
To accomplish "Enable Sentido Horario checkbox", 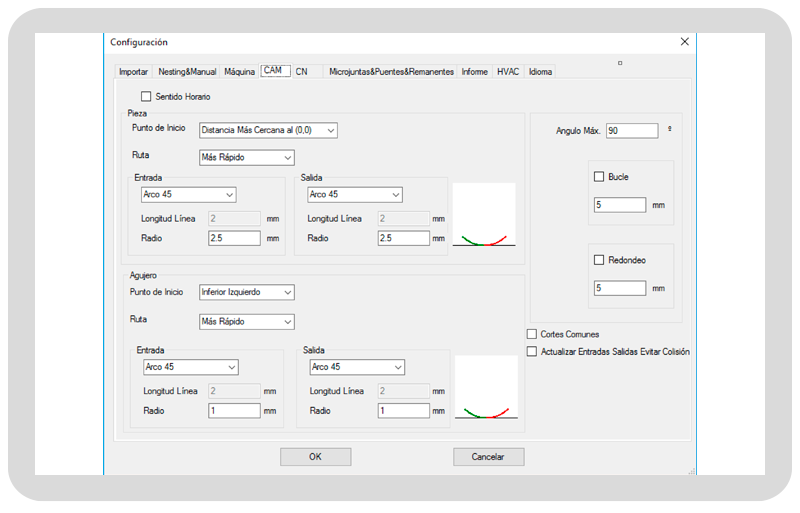I will (146, 96).
